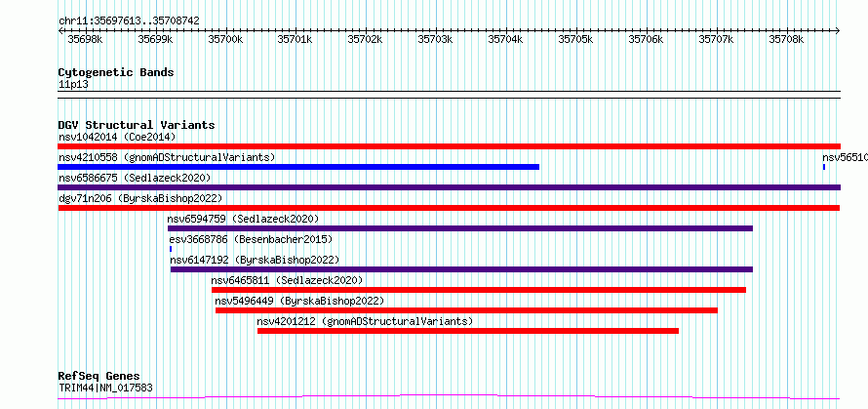Click the dgv71n206 red variant bar
Image resolution: width=868 pixels, height=409 pixels.
coord(449,208)
